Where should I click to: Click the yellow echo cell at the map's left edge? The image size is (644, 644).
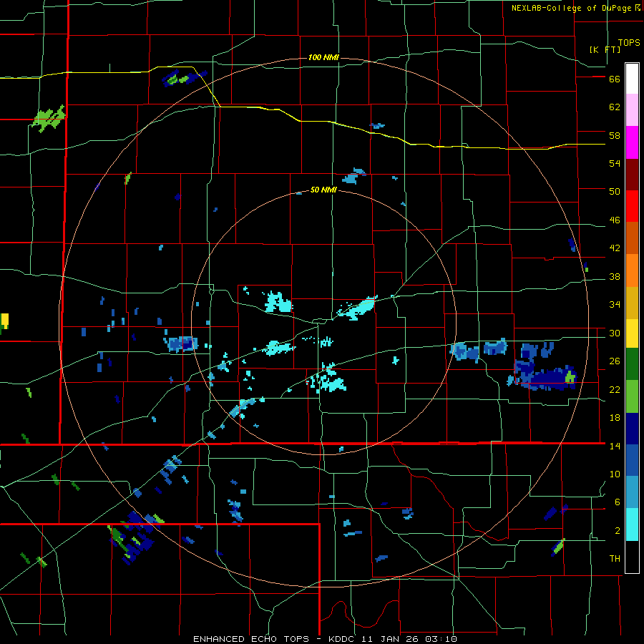(x=4, y=321)
